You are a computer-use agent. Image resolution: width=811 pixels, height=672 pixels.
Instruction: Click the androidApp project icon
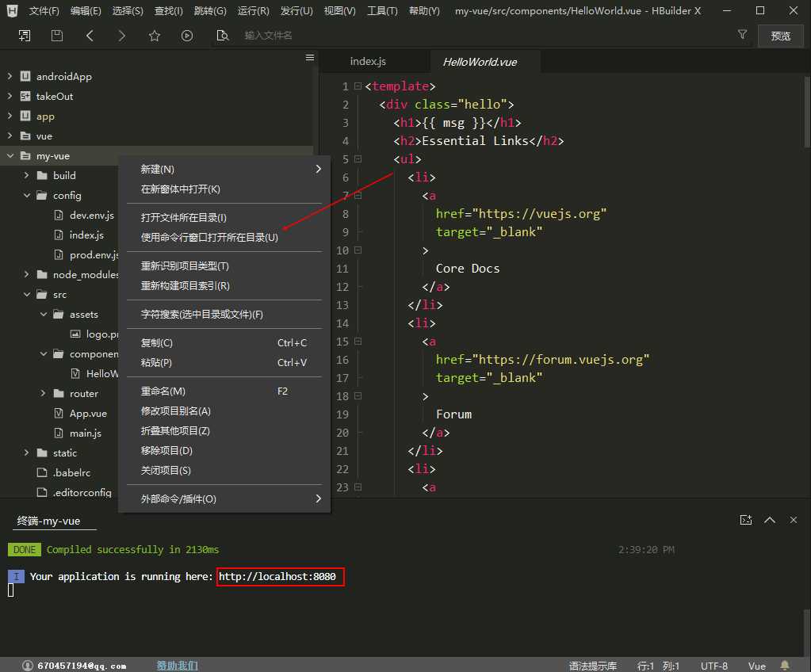pos(25,76)
